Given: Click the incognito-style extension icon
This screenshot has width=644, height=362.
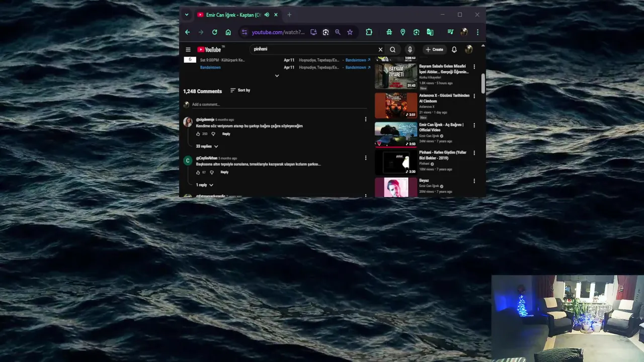Looking at the screenshot, I should point(389,32).
